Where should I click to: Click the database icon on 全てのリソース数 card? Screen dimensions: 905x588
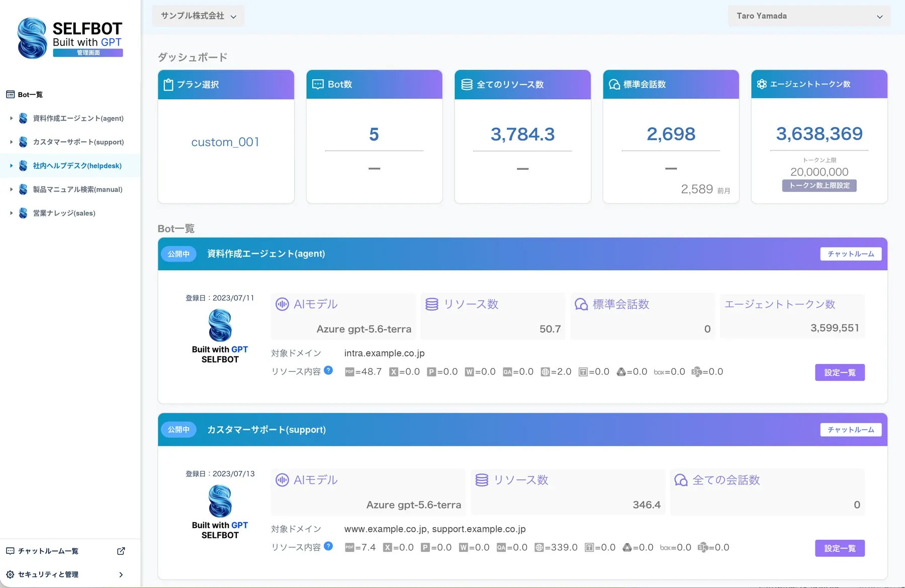[467, 84]
